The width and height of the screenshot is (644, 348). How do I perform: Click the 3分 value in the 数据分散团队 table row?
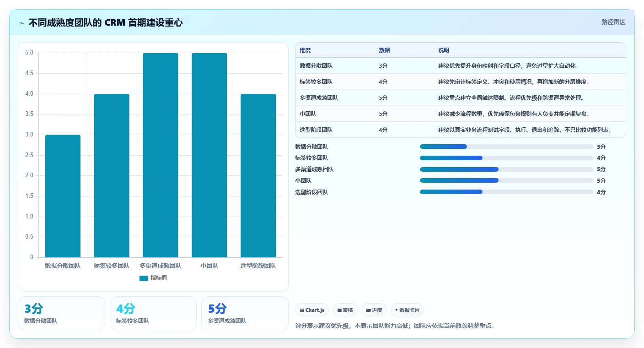383,66
